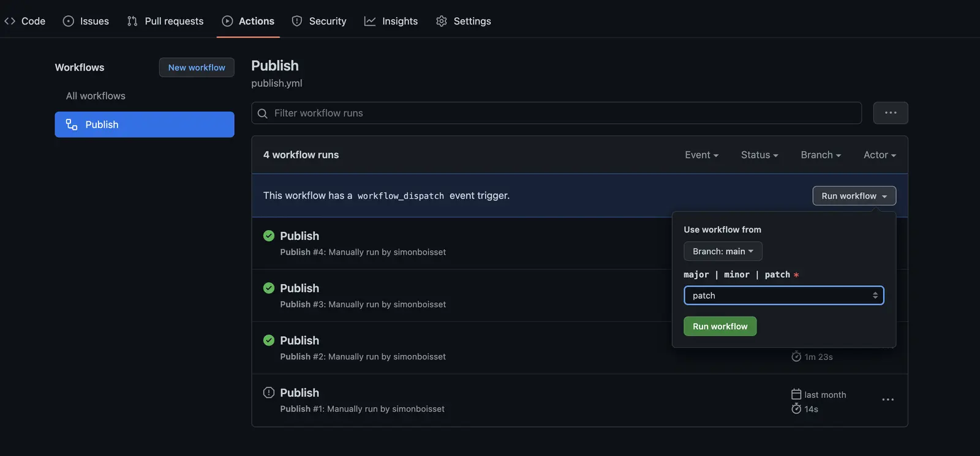
Task: Open Publish #2 workflow run
Action: coord(300,340)
